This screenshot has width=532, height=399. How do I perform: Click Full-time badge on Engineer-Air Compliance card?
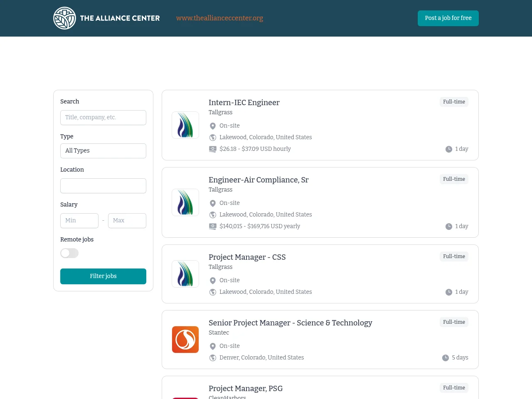[454, 179]
